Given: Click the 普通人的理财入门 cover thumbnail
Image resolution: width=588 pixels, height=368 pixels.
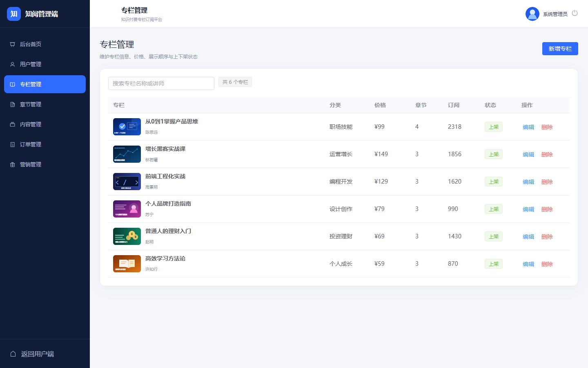Looking at the screenshot, I should click(x=127, y=236).
